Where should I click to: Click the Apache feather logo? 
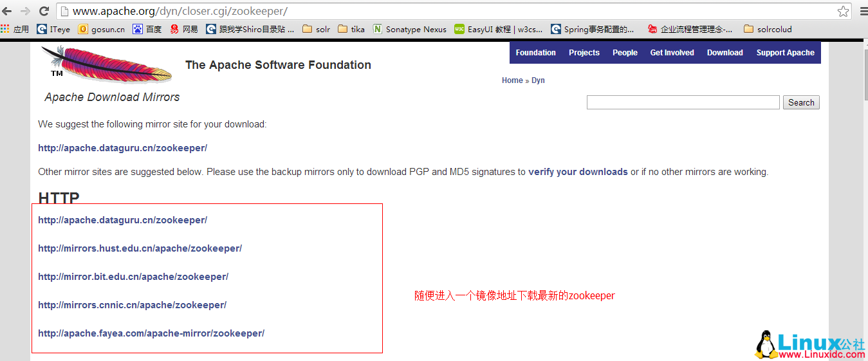click(x=106, y=64)
